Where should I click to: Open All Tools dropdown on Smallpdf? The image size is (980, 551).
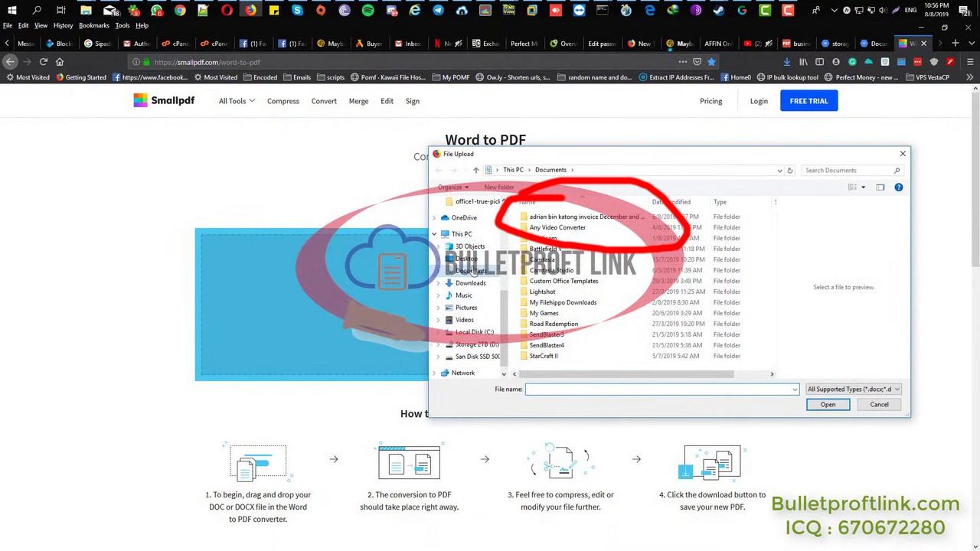[237, 101]
